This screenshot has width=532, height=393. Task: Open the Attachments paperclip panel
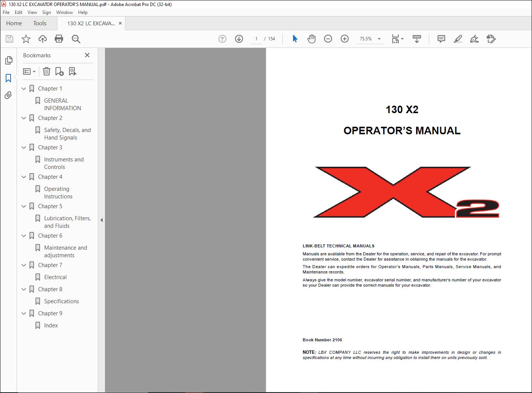(x=8, y=95)
